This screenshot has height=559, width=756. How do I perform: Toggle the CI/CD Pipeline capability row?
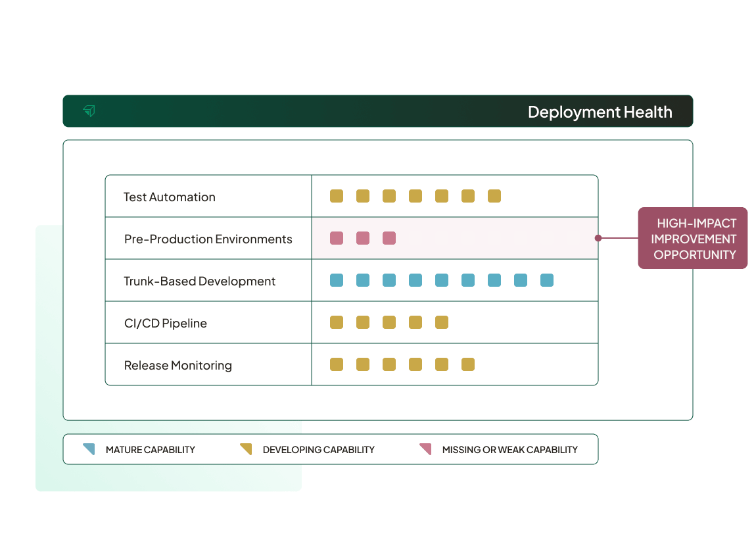(166, 322)
